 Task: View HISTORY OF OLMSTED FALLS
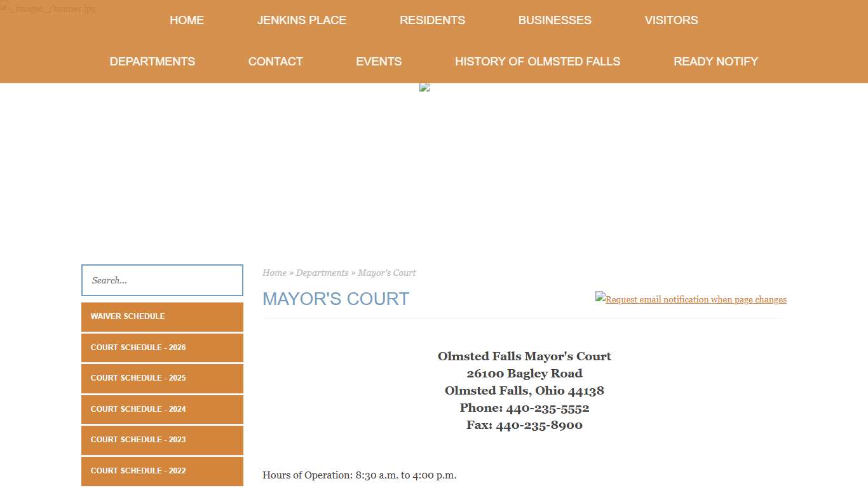(538, 61)
